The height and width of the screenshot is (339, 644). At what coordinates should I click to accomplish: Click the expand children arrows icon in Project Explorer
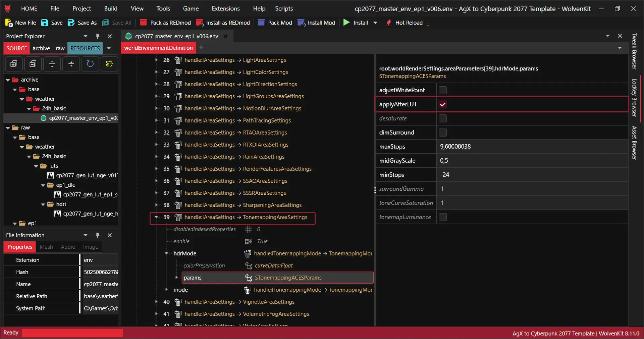tap(52, 64)
